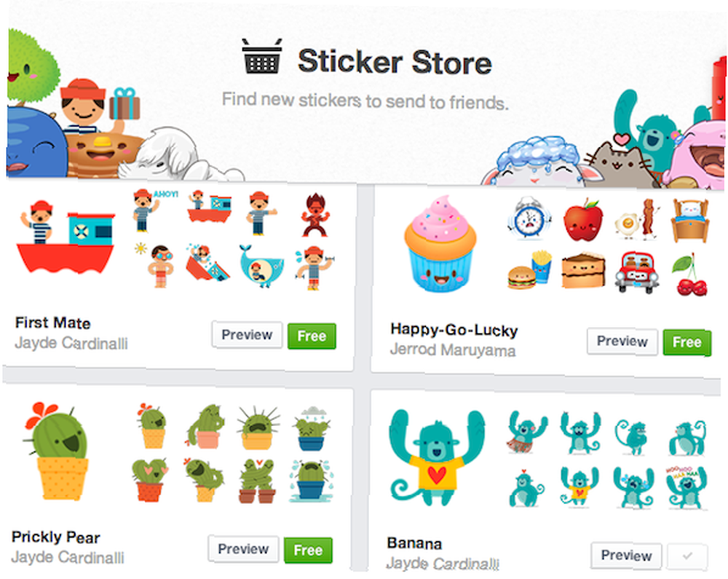Viewport: 728px width, 579px height.
Task: Download Happy-Go-Lucky using Free button
Action: point(687,342)
